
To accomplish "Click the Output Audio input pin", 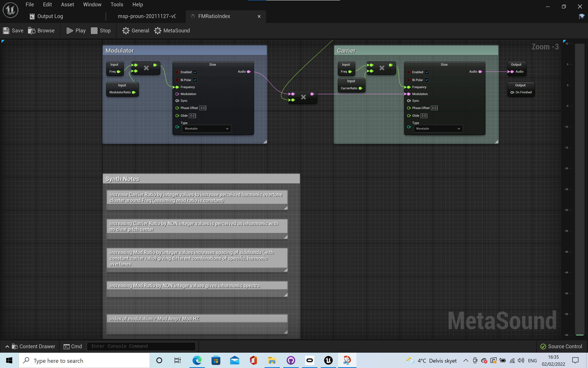I will click(512, 71).
